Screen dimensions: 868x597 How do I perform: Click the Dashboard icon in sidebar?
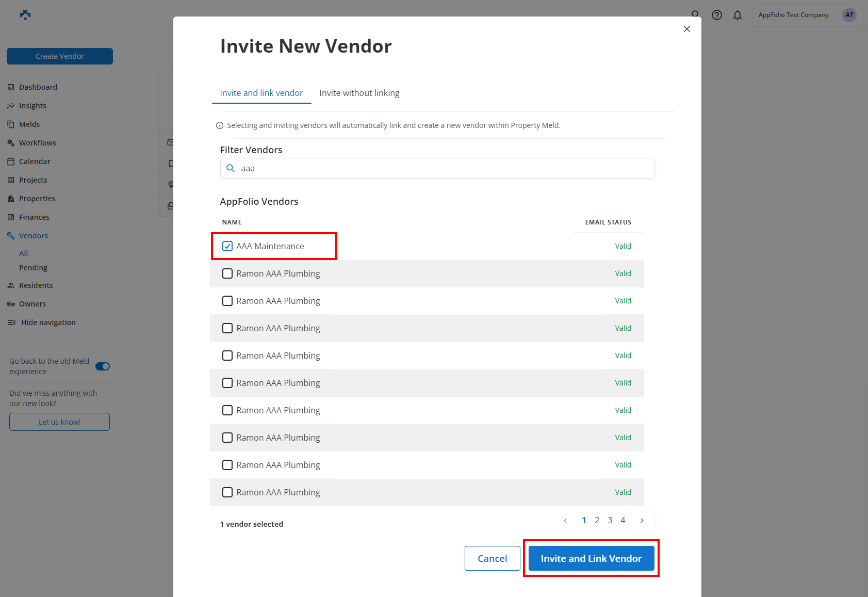(x=11, y=87)
